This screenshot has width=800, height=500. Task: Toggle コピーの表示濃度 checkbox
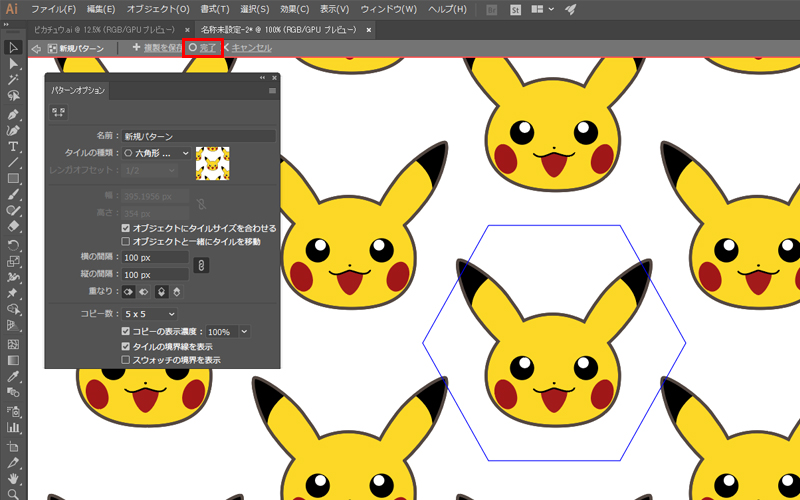coord(126,331)
